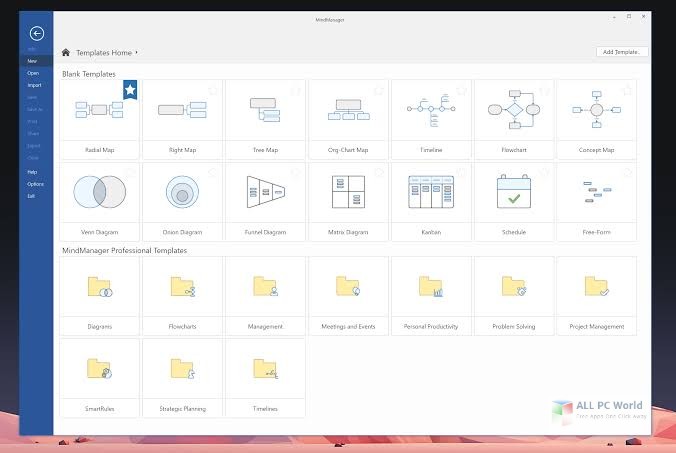Open Help from the sidebar menu
The image size is (676, 453).
coord(32,172)
